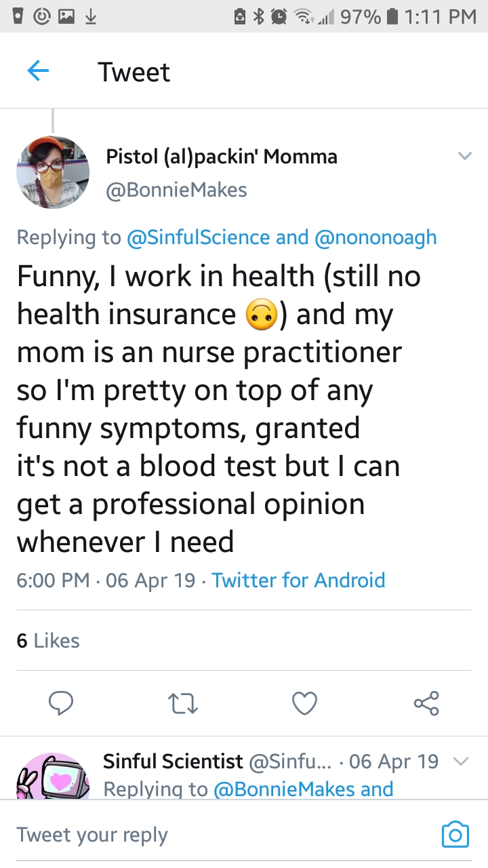Open chevron menu on Sinful Scientist reply

click(460, 762)
